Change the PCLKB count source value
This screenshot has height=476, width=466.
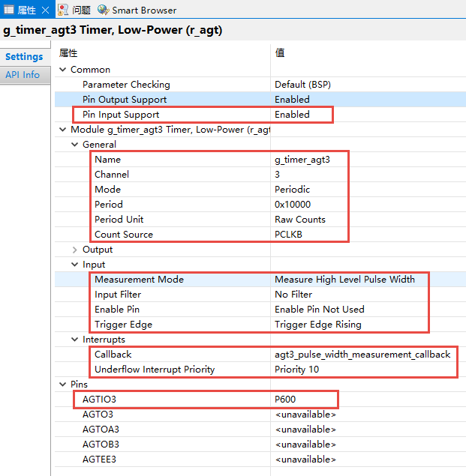pos(288,235)
